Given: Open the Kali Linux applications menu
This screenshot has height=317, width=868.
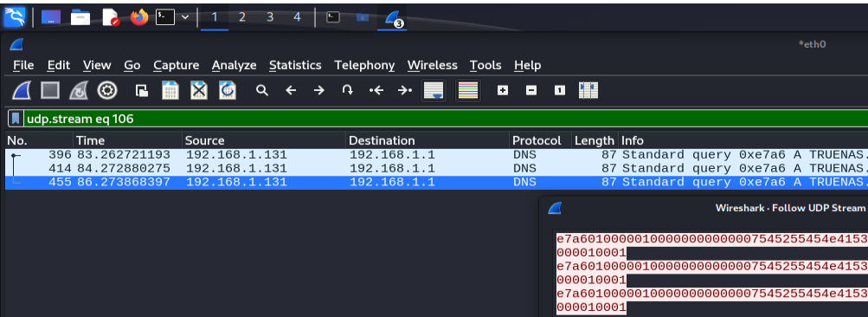Looking at the screenshot, I should (x=15, y=17).
